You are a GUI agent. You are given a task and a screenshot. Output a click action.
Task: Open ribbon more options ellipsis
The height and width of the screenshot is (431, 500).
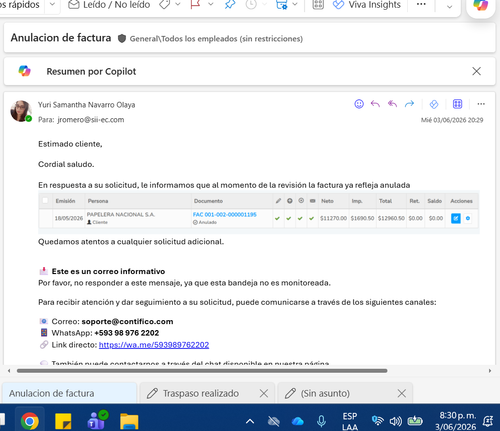421,4
